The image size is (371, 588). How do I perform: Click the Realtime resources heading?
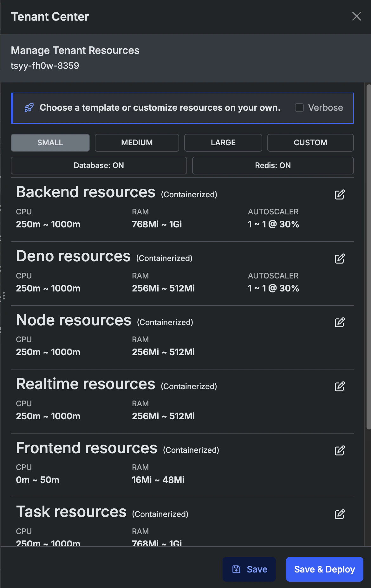coord(86,384)
